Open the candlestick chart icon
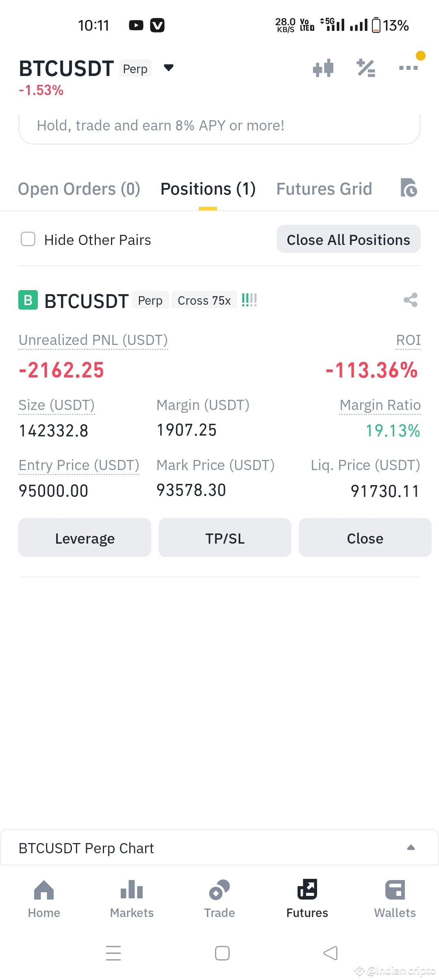The image size is (439, 980). tap(323, 68)
